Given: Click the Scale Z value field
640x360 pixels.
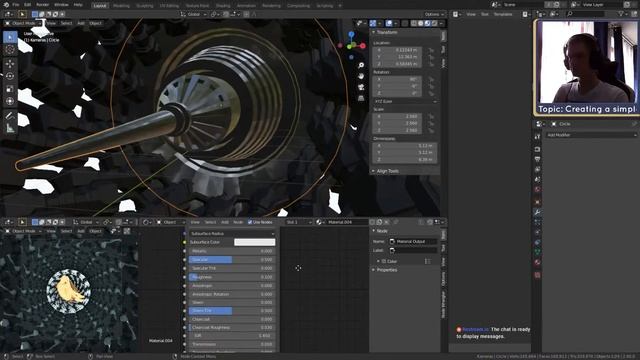Looking at the screenshot, I should (x=397, y=130).
